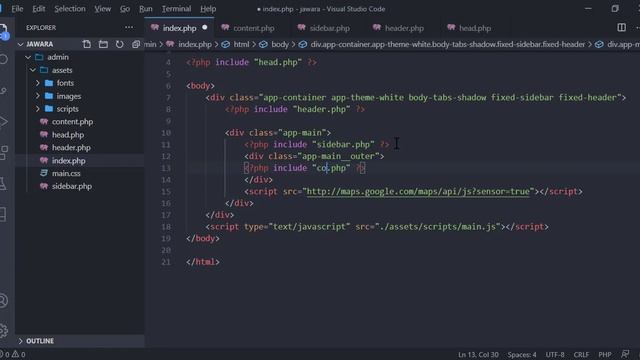
Task: Open main.css in file tree
Action: [66, 173]
